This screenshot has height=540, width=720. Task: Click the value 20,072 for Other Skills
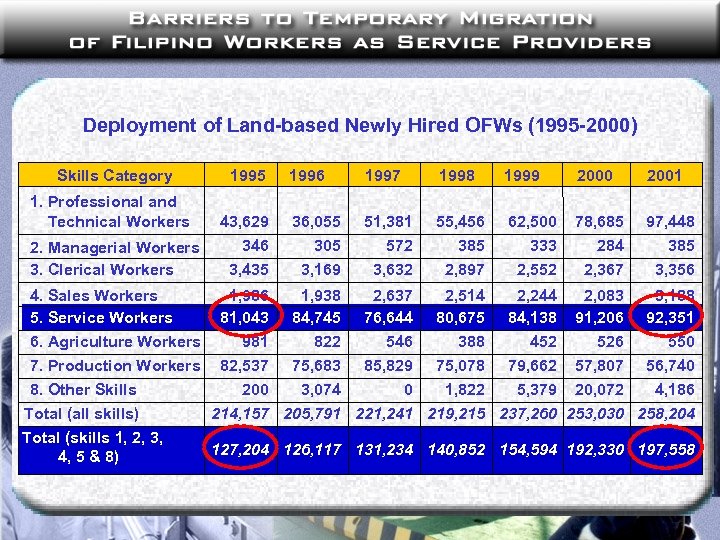(599, 390)
